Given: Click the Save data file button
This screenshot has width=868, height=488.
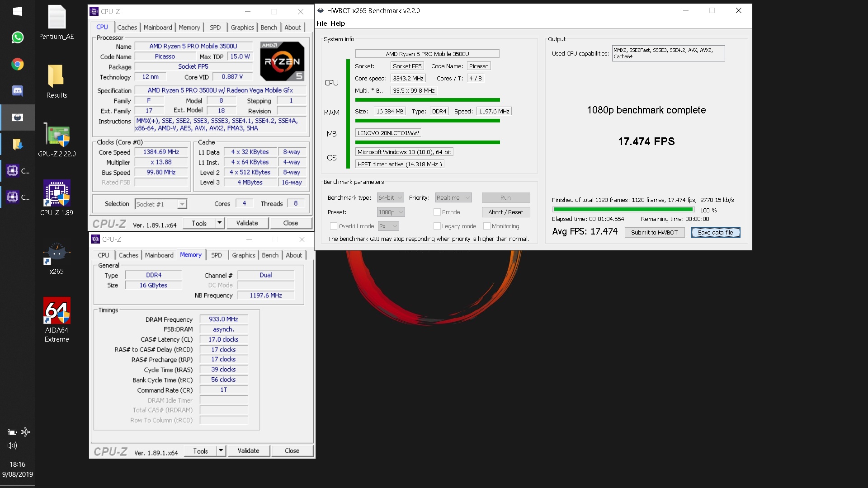Looking at the screenshot, I should click(715, 232).
